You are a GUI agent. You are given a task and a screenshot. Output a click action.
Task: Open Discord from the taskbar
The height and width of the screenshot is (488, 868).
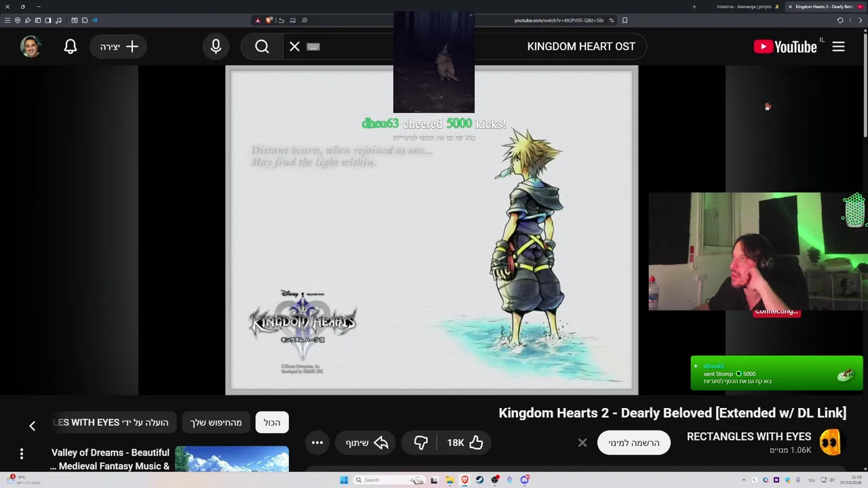pyautogui.click(x=525, y=480)
